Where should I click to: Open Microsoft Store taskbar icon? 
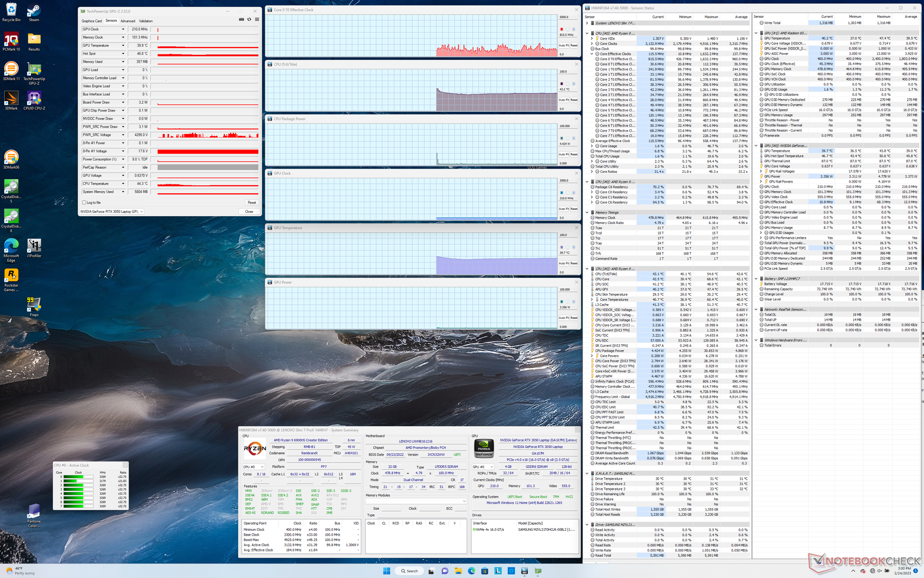pos(485,571)
